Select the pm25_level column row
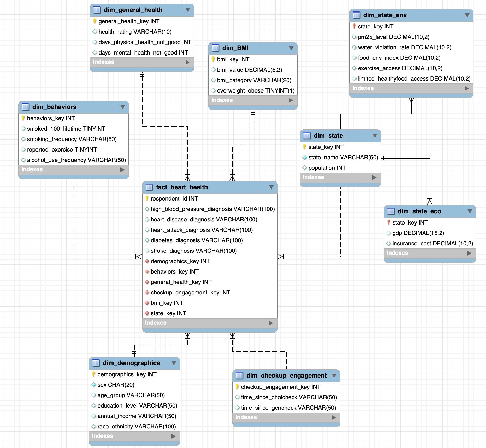Screen dimensions: 486x448 [x=393, y=37]
